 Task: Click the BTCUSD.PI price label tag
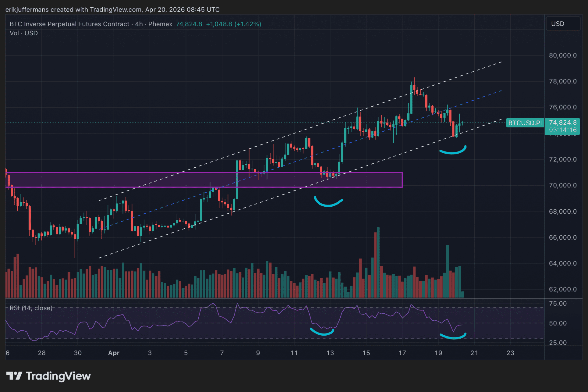[x=525, y=123]
